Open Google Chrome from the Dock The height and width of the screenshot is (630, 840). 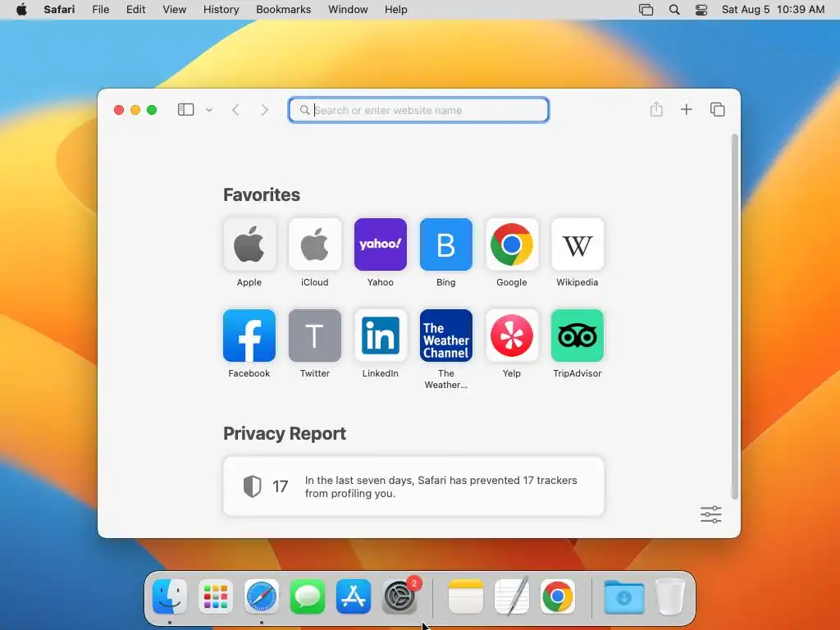click(x=558, y=596)
